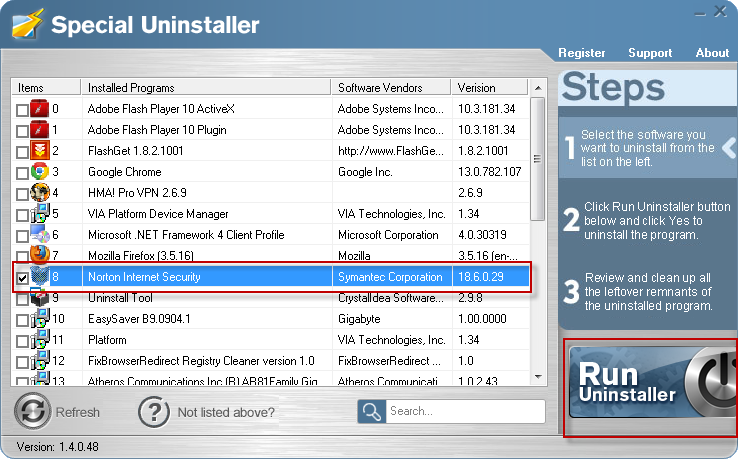The width and height of the screenshot is (738, 459).
Task: Check the Platform row 11 checkbox
Action: point(22,341)
